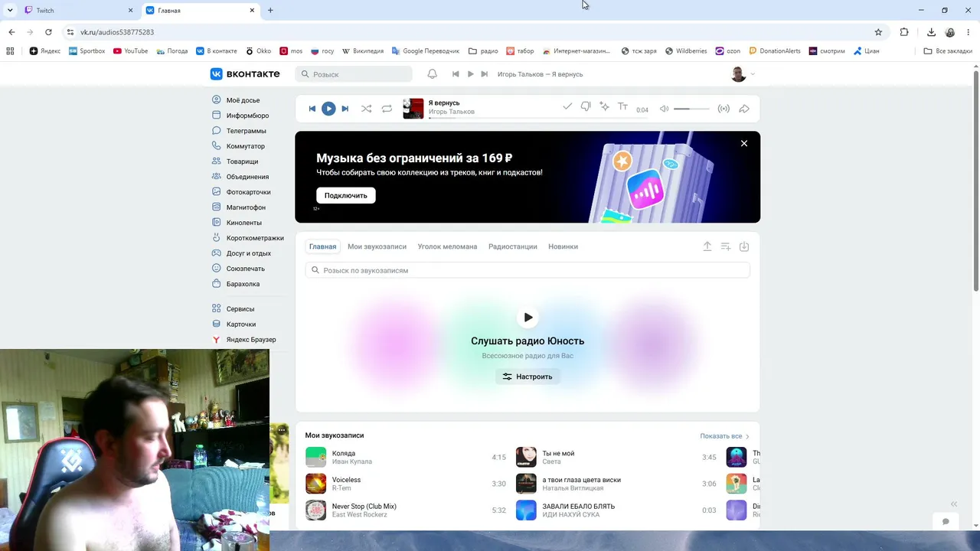The width and height of the screenshot is (980, 551).
Task: Click the Настроить radio settings button
Action: coord(528,377)
